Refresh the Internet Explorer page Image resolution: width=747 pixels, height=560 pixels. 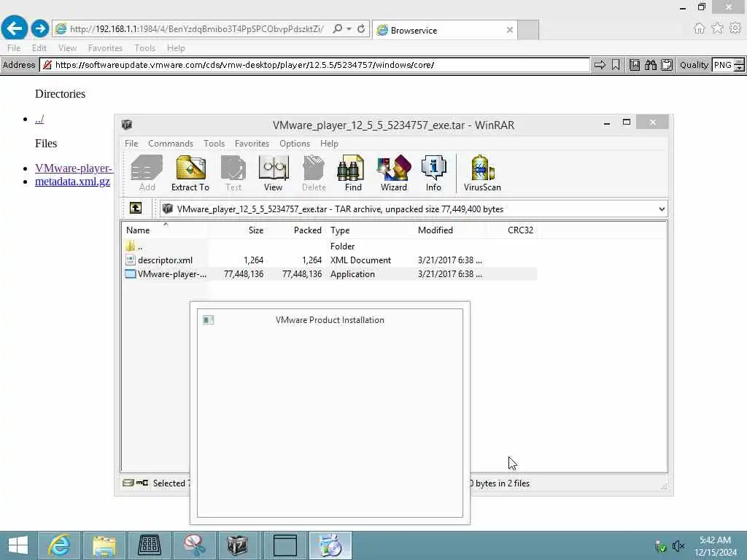(x=361, y=29)
